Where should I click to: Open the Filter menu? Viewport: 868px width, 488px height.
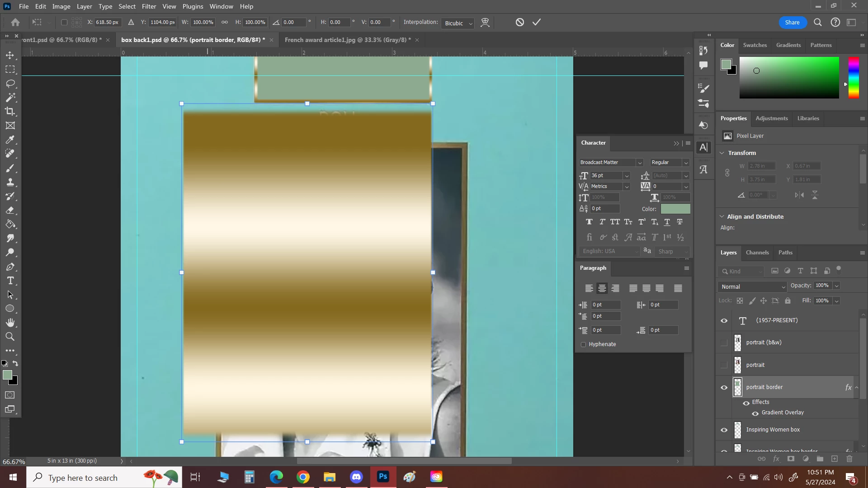click(149, 6)
